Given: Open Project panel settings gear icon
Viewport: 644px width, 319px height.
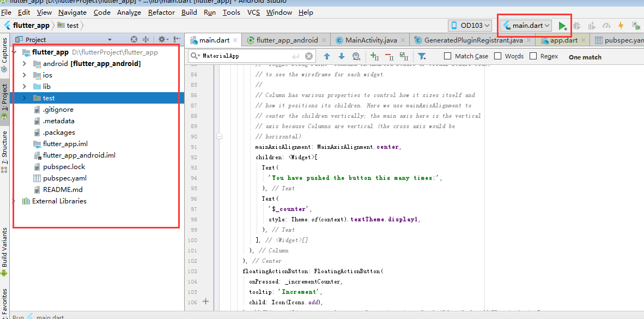Looking at the screenshot, I should pyautogui.click(x=163, y=39).
